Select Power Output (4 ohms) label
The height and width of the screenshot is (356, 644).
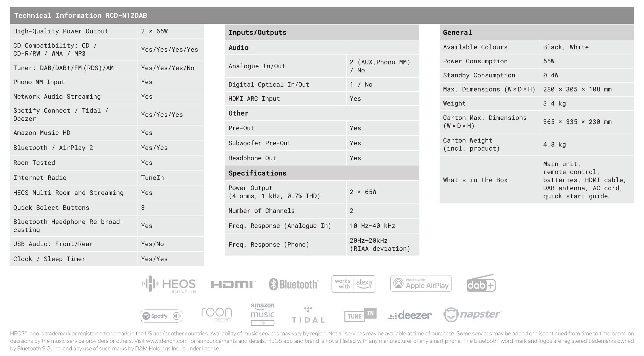(274, 192)
